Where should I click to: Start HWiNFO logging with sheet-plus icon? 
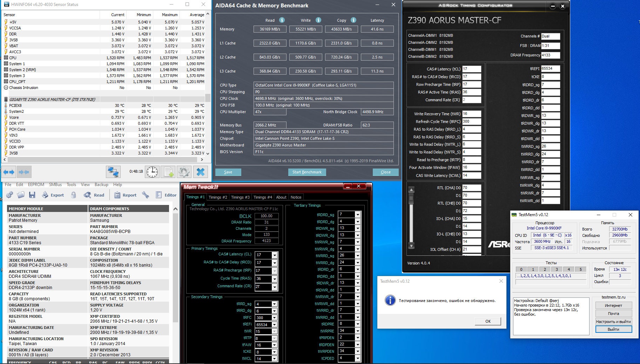(x=168, y=172)
